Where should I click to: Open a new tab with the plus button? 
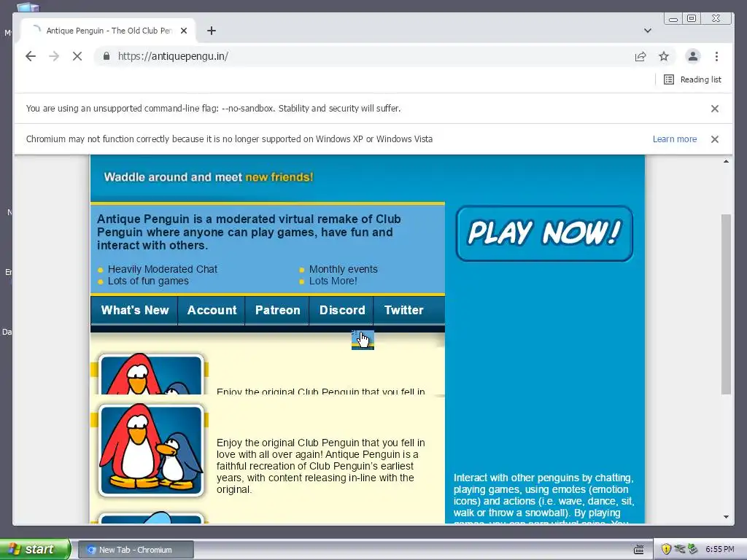tap(212, 31)
